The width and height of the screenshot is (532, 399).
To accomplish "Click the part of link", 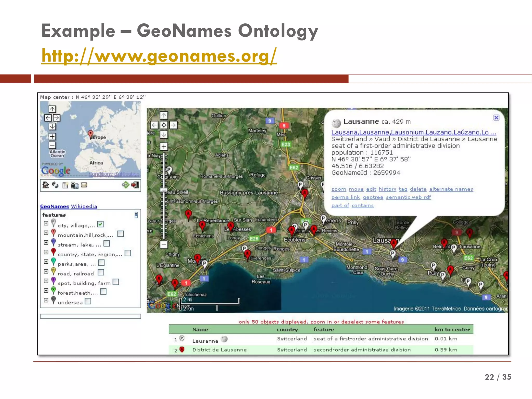I will (340, 205).
